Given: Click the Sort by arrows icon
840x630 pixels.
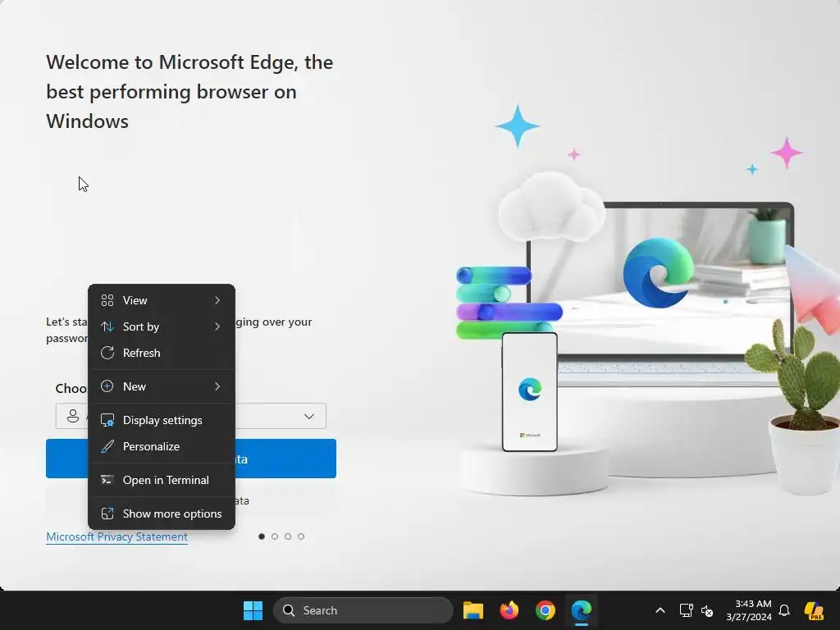Looking at the screenshot, I should click(x=107, y=326).
